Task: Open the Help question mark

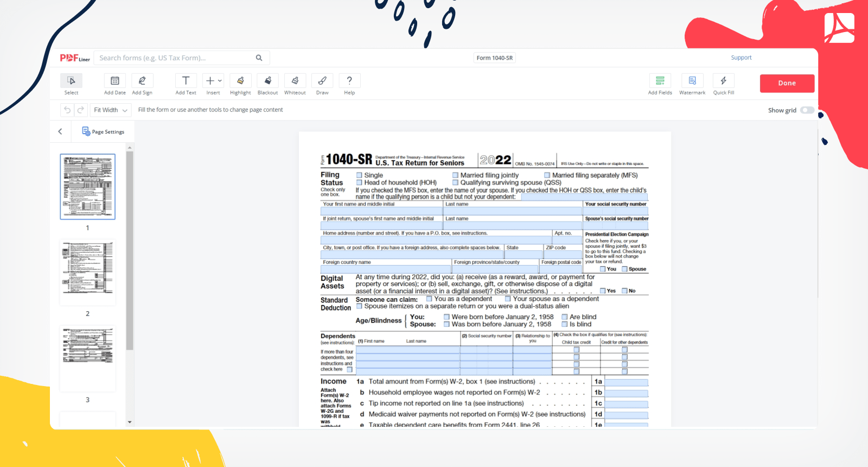Action: coord(349,80)
